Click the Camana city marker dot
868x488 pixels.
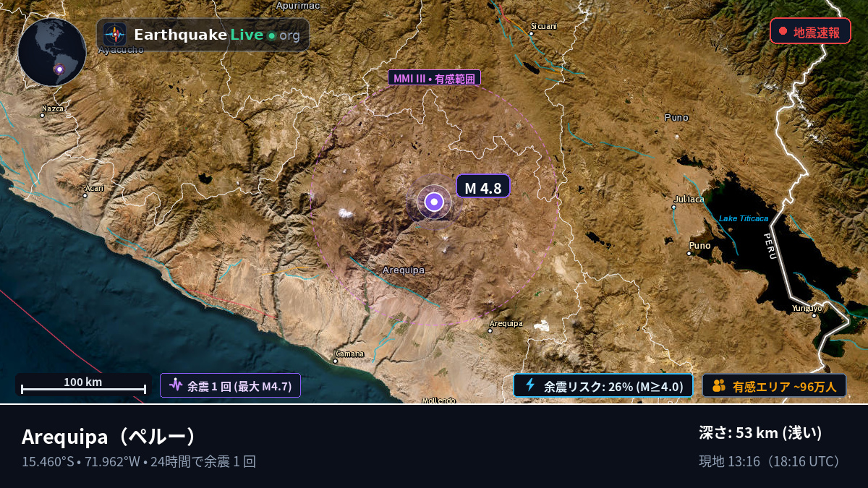click(x=336, y=361)
